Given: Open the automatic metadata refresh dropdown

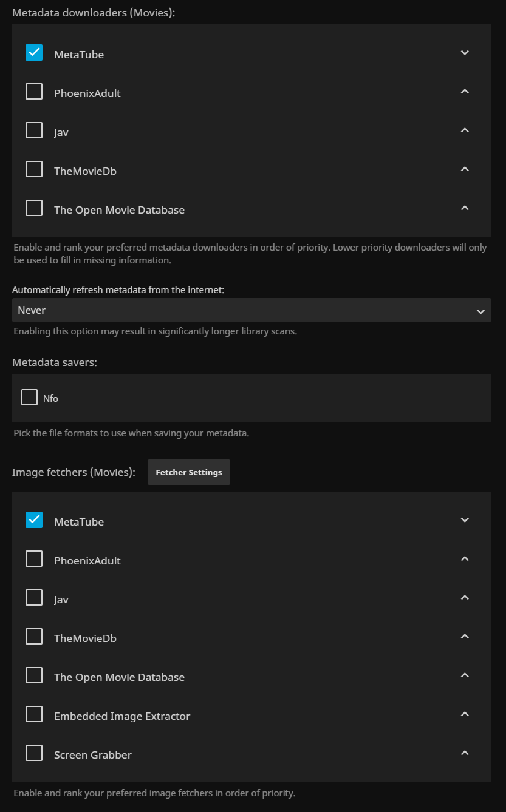Looking at the screenshot, I should [x=251, y=310].
